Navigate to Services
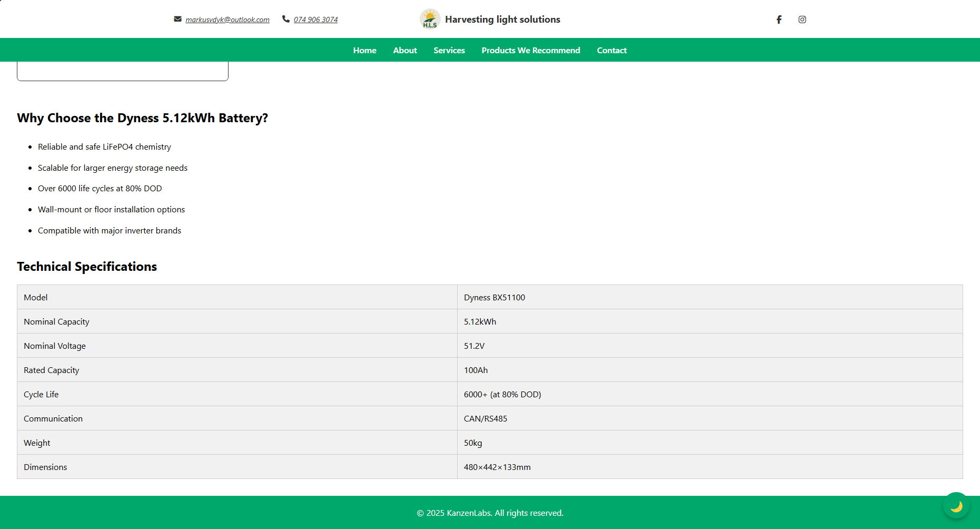980x529 pixels. pos(449,50)
